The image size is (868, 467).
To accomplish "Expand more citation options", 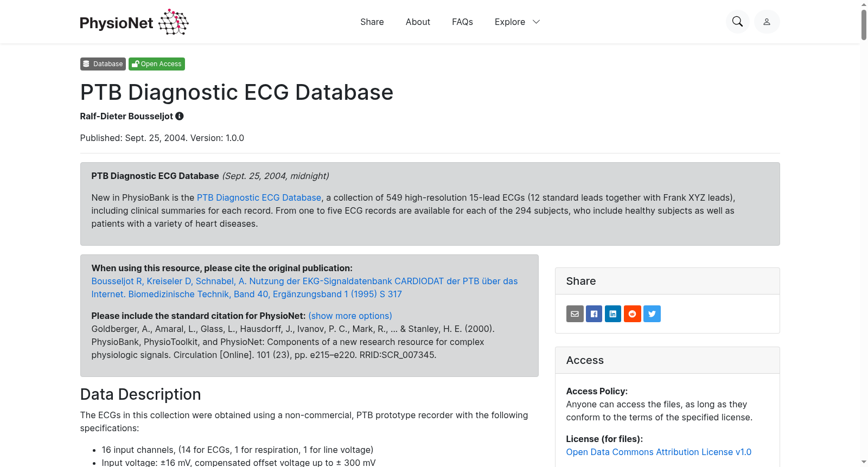I will click(x=350, y=316).
